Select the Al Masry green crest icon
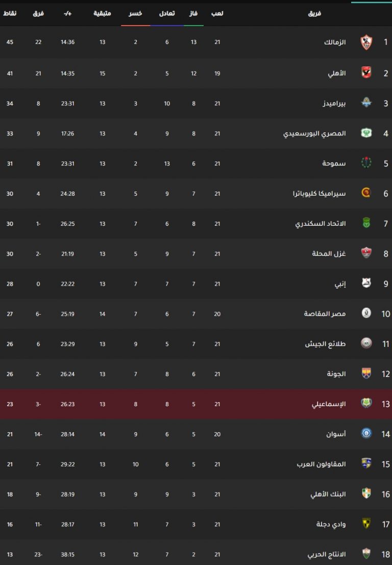This screenshot has height=565, width=392. point(366,133)
